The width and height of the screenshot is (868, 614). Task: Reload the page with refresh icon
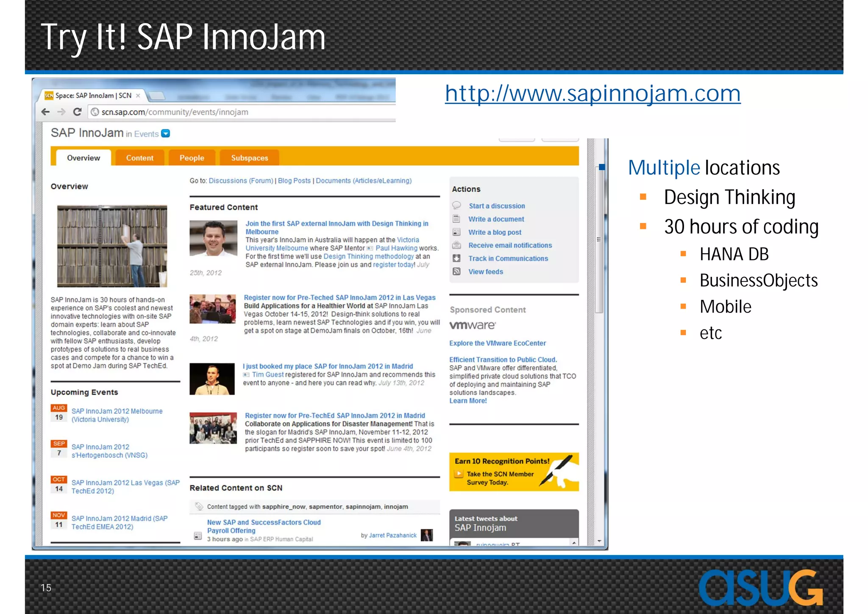point(77,112)
